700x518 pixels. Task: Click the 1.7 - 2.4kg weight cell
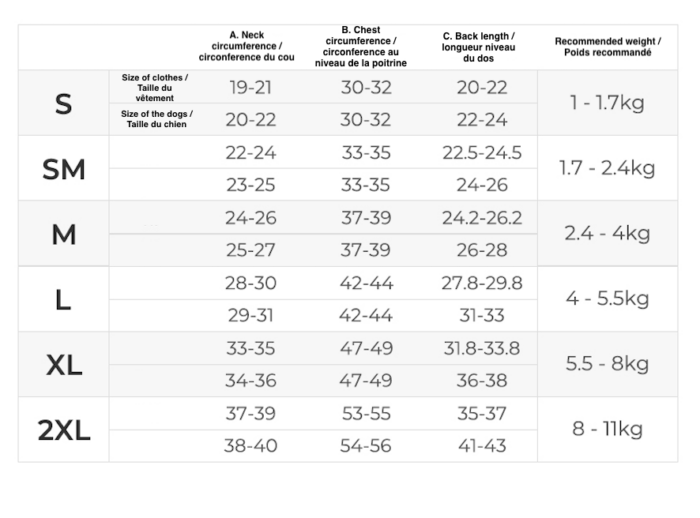pos(607,168)
